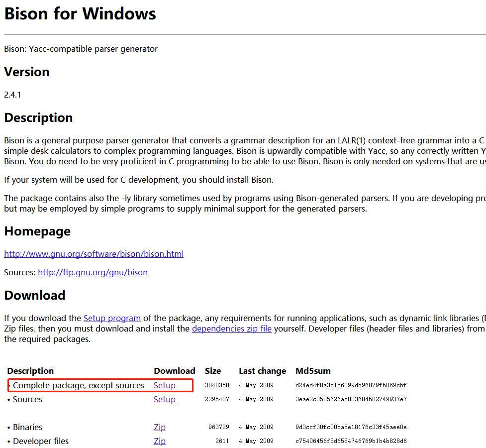This screenshot has height=448, width=486.
Task: Open the dependencies zip file link
Action: pos(231,329)
